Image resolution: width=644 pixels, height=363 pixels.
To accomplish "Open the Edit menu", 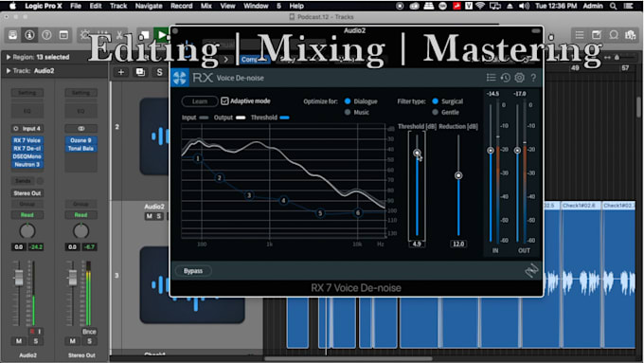I will tap(96, 6).
